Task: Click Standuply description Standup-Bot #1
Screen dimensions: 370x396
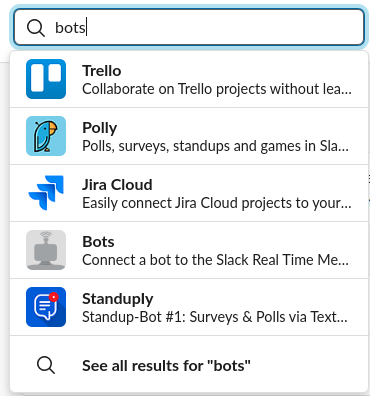Action: pyautogui.click(x=215, y=317)
